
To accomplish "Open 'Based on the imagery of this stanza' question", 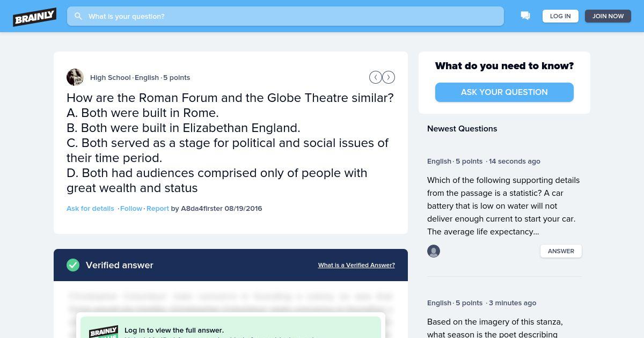I will tap(495, 328).
